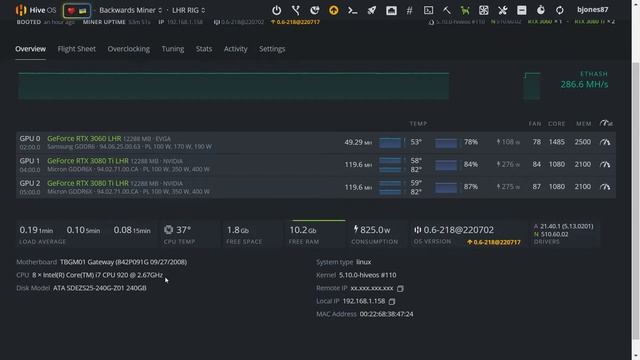Click the heart and flag badge

pos(77,11)
